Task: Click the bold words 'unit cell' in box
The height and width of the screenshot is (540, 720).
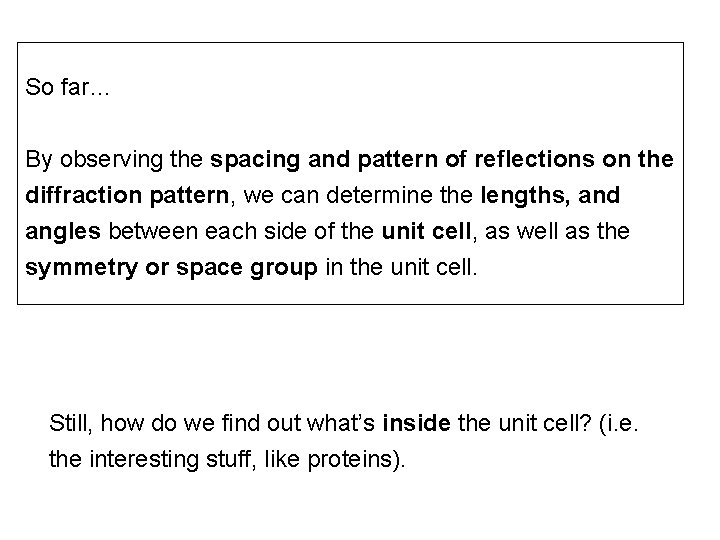Action: [x=424, y=231]
